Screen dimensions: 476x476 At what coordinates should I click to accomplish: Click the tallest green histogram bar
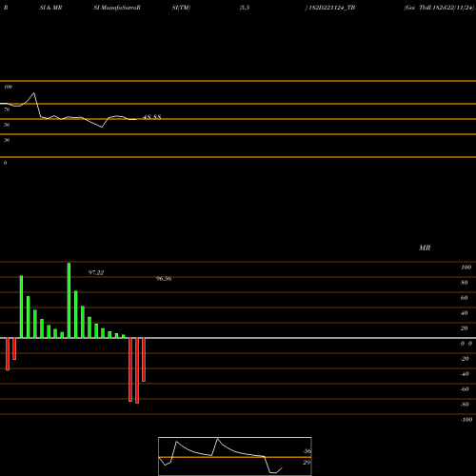pos(69,300)
